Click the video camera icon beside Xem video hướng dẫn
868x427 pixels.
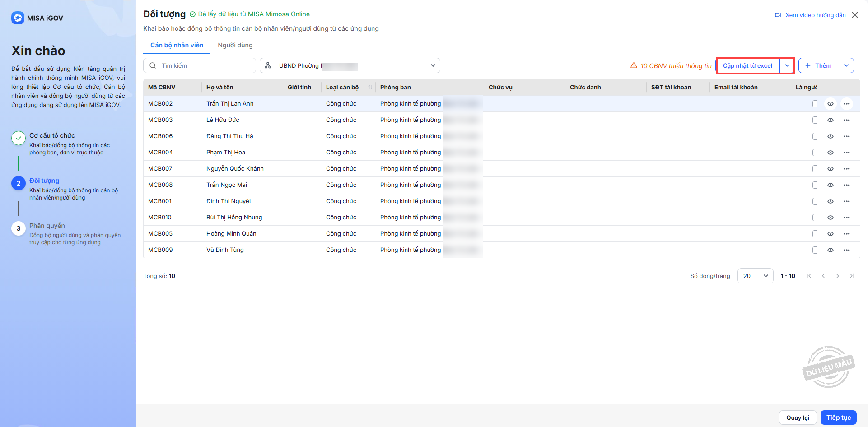point(778,15)
